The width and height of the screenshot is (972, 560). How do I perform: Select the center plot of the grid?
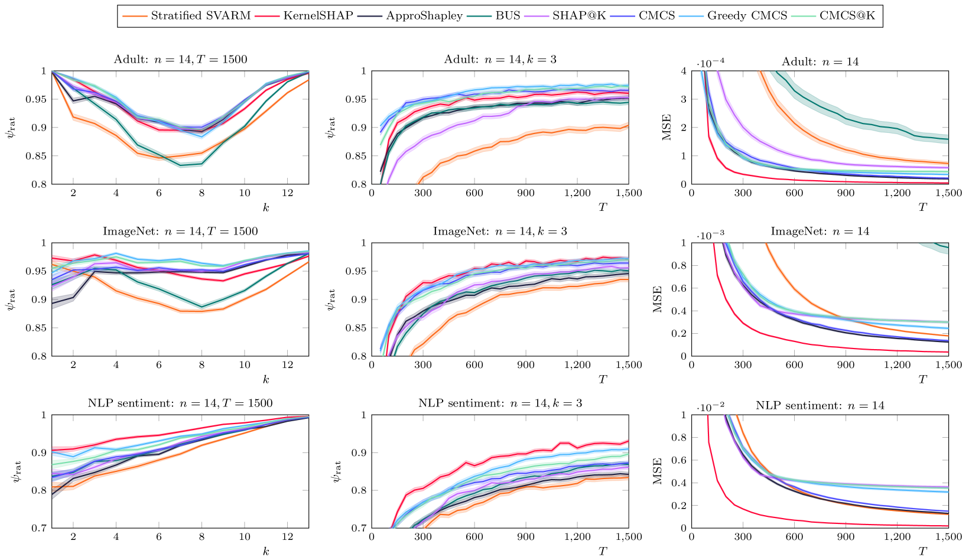[503, 298]
